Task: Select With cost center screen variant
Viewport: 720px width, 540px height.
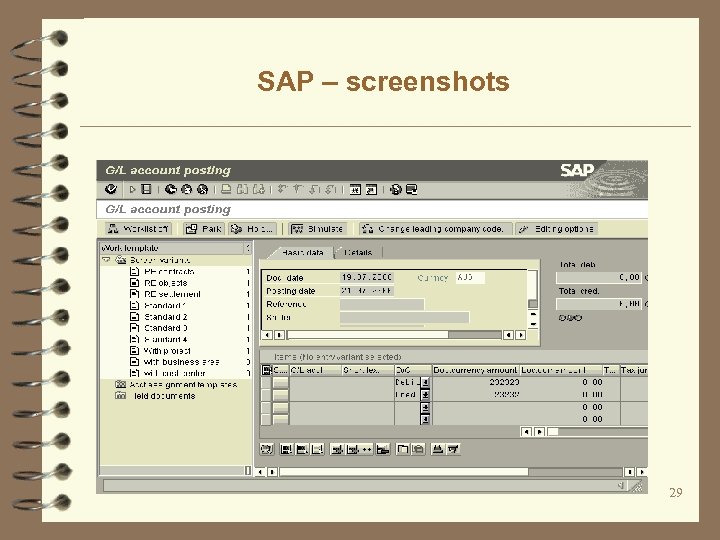Action: pos(174,373)
